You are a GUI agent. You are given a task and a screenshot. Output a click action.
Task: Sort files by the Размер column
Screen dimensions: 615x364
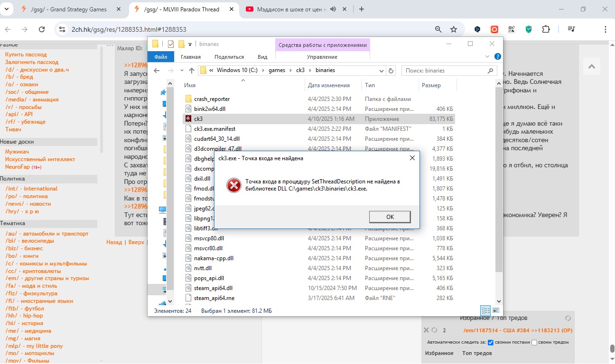[431, 85]
